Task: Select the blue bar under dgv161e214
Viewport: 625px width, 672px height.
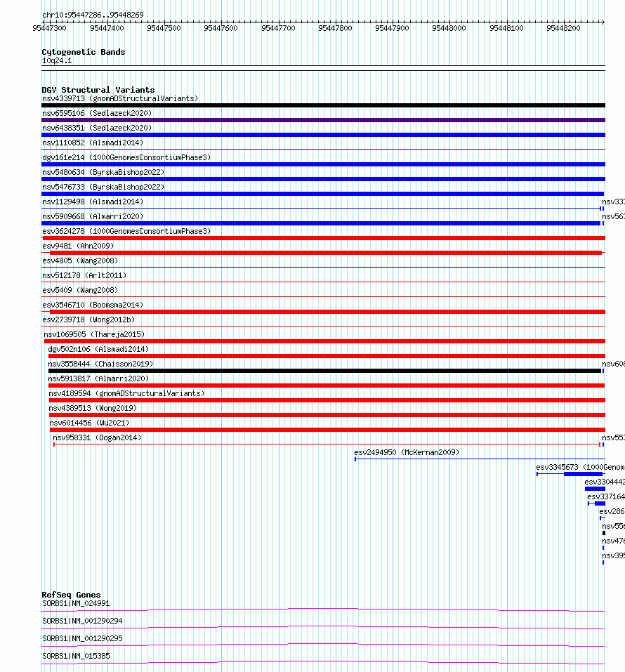Action: [323, 164]
